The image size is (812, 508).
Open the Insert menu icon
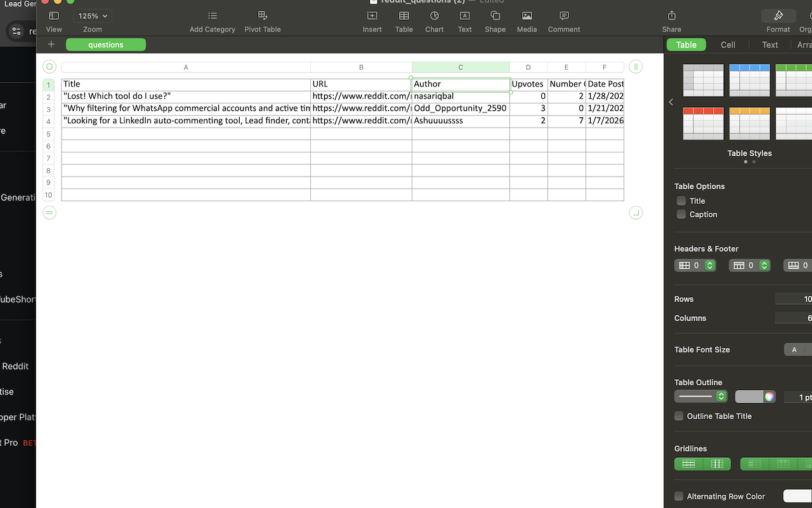tap(372, 16)
